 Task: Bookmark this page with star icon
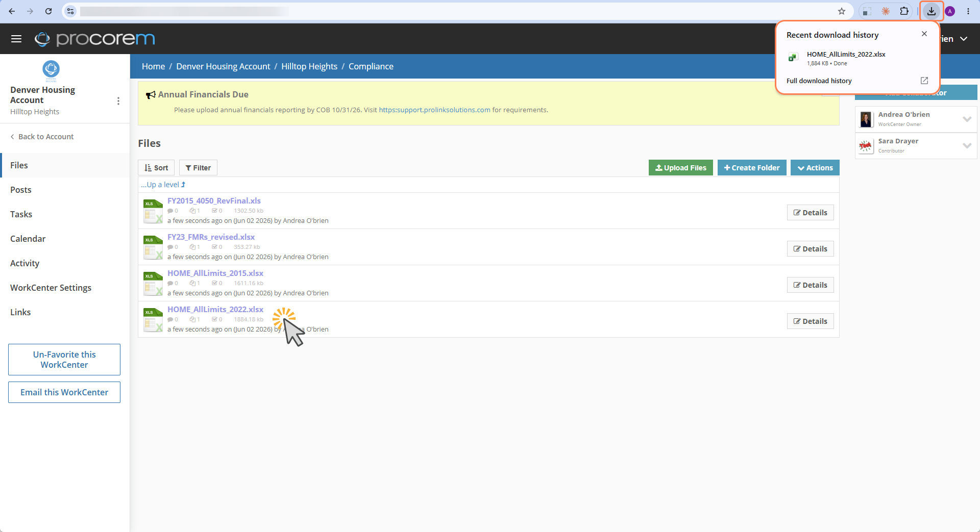(x=842, y=11)
